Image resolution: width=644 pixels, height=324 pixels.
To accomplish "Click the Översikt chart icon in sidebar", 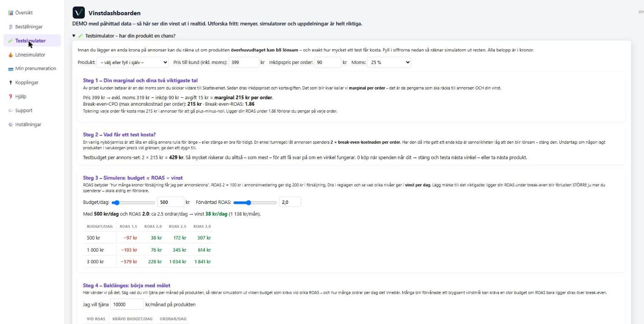I will tap(11, 13).
